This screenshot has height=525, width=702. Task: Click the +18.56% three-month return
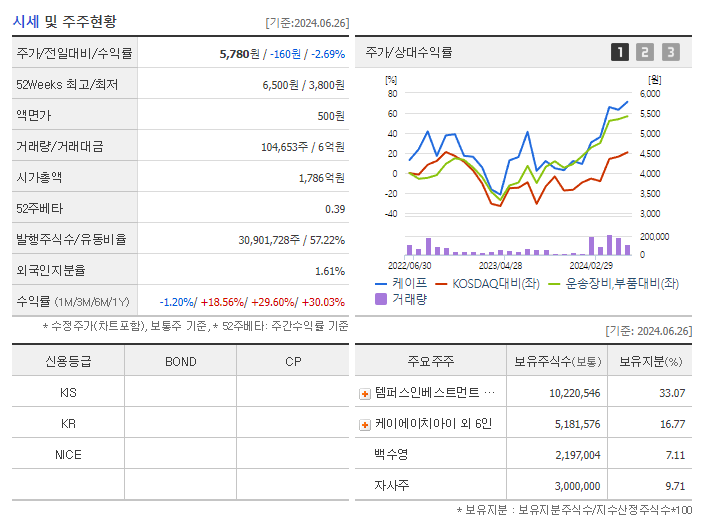[x=222, y=303]
